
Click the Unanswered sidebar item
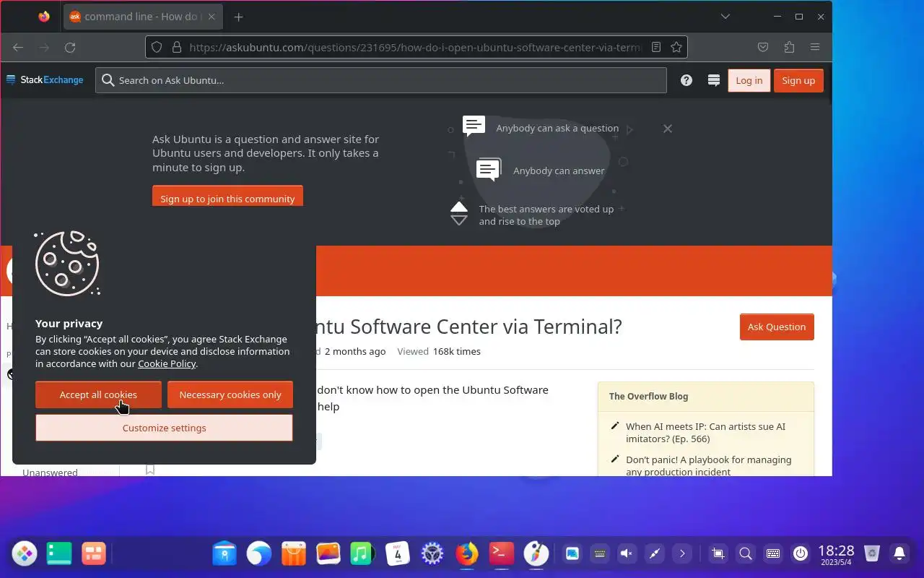point(50,472)
